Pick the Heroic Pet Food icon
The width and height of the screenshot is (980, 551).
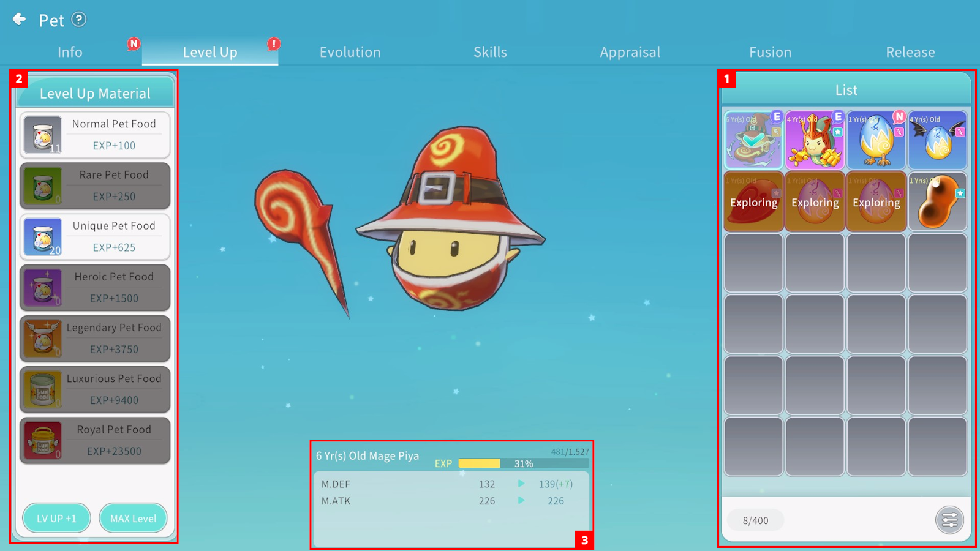(x=43, y=288)
